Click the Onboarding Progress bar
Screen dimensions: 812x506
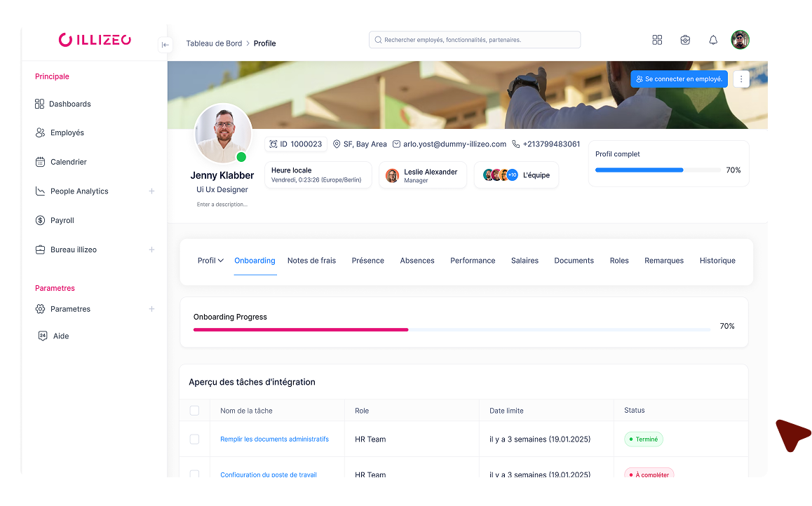pyautogui.click(x=452, y=329)
